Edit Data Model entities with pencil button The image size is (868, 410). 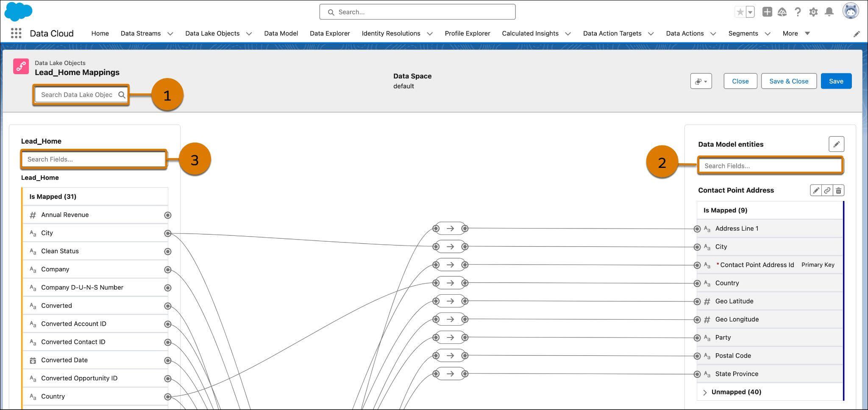tap(836, 144)
